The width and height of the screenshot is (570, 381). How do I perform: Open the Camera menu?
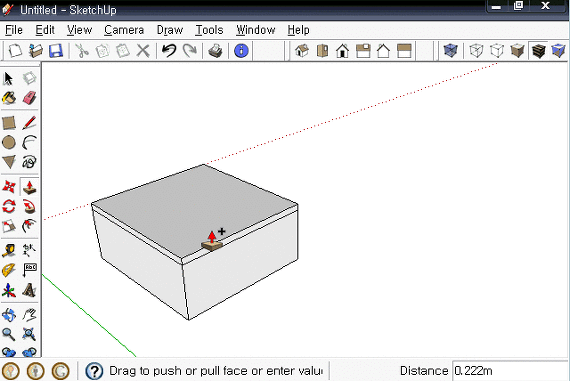tap(124, 30)
